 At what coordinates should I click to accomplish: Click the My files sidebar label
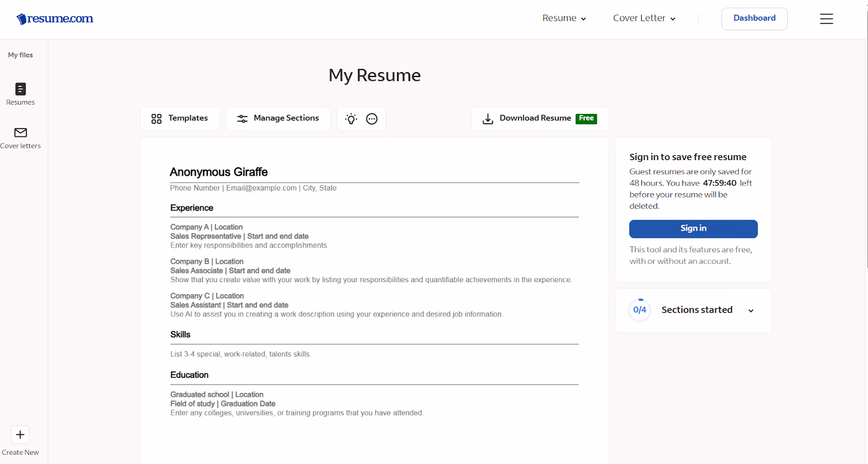point(21,55)
